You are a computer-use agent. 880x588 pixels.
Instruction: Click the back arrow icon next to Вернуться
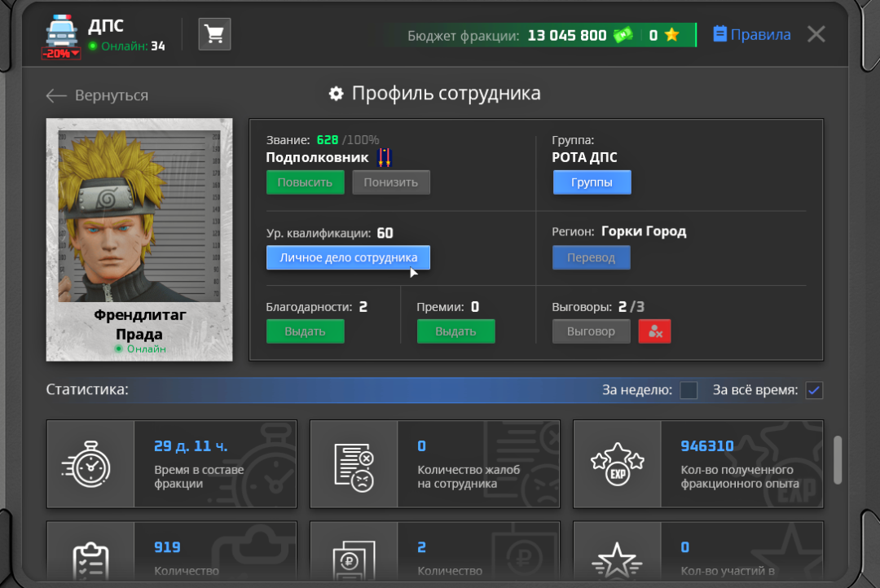click(56, 96)
